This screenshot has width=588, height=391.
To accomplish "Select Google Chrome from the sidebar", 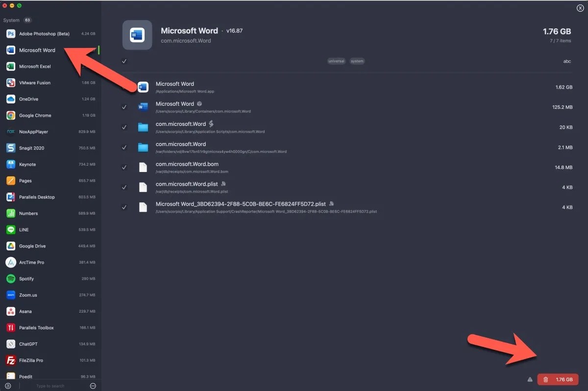I will pyautogui.click(x=50, y=115).
